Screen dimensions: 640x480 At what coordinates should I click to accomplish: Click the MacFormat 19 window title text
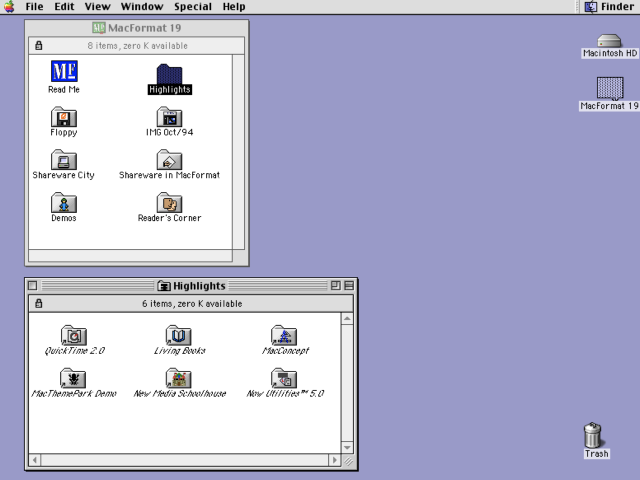tap(144, 28)
